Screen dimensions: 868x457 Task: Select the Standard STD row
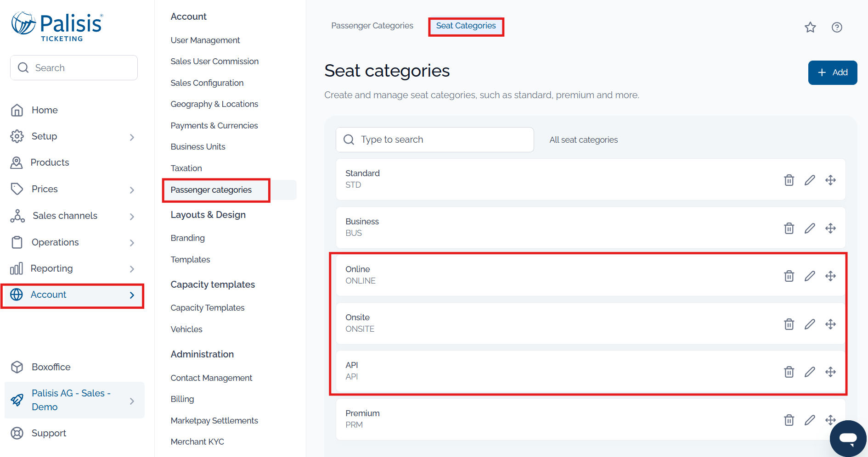(x=591, y=179)
